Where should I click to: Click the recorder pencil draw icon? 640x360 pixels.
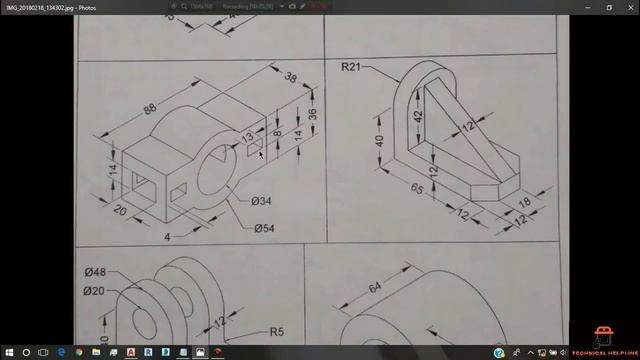(x=302, y=6)
